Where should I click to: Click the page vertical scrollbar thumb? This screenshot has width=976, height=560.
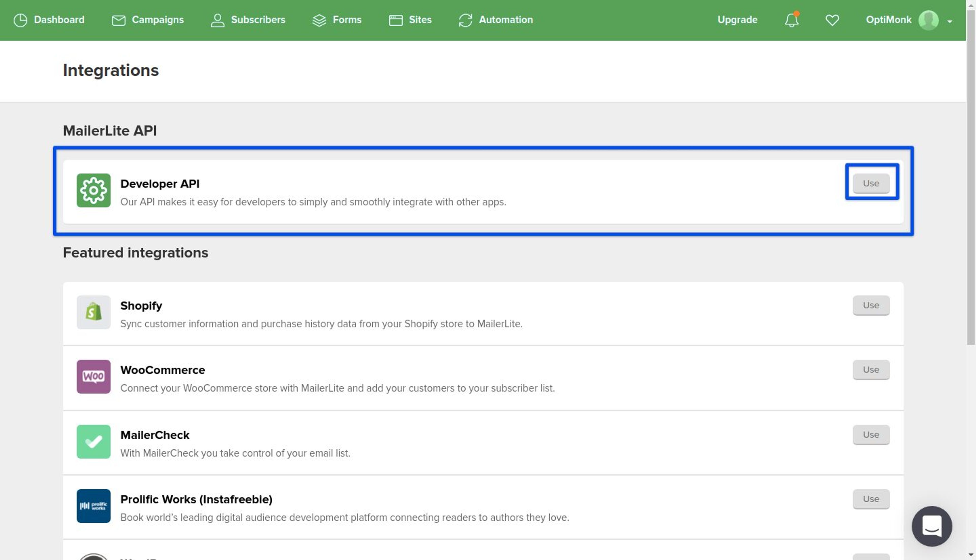point(971,177)
